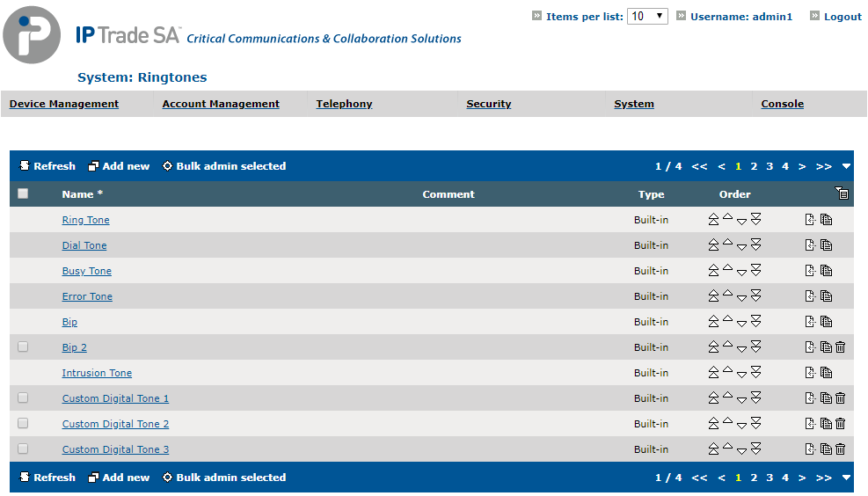Image resolution: width=868 pixels, height=496 pixels.
Task: Open Telephony menu
Action: (x=345, y=104)
